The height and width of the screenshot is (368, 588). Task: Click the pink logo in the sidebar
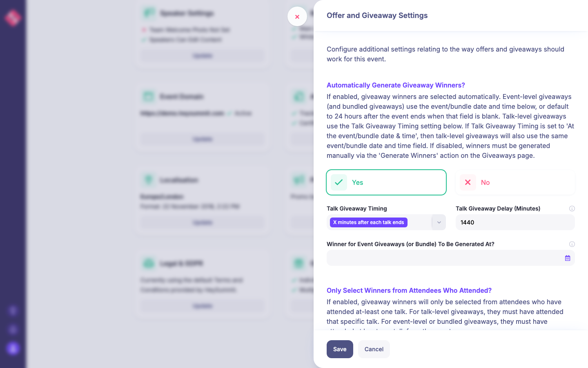13,18
